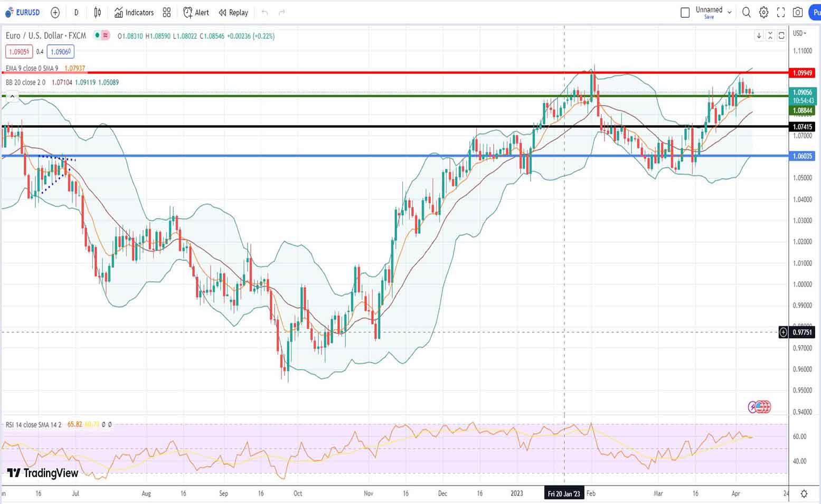The width and height of the screenshot is (821, 504).
Task: Collapse the indicator legend chevron
Action: (x=12, y=97)
